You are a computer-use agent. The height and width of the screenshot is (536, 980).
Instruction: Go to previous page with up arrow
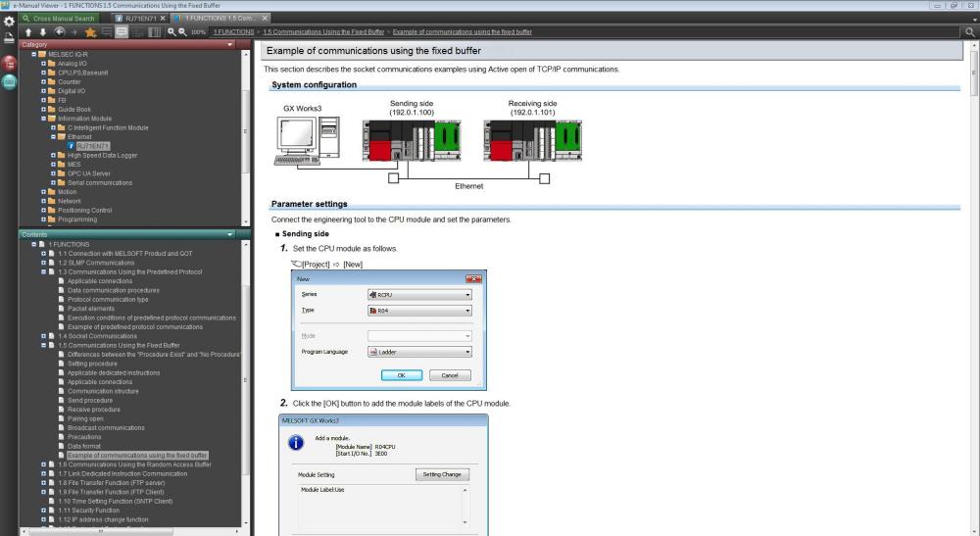click(28, 32)
